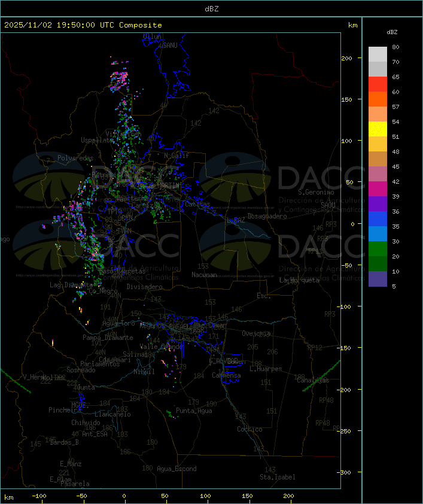This screenshot has width=423, height=504.
Task: Click the 'Lag.Diamante' map label
Action: 71,285
